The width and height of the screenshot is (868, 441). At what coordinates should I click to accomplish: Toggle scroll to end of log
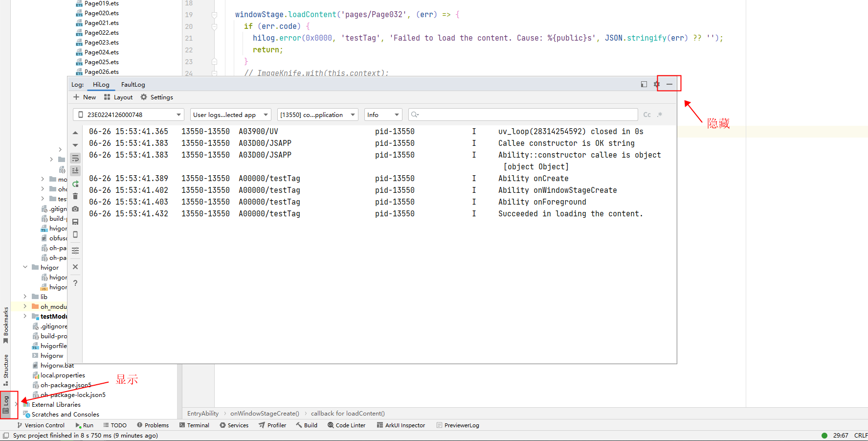click(x=75, y=171)
